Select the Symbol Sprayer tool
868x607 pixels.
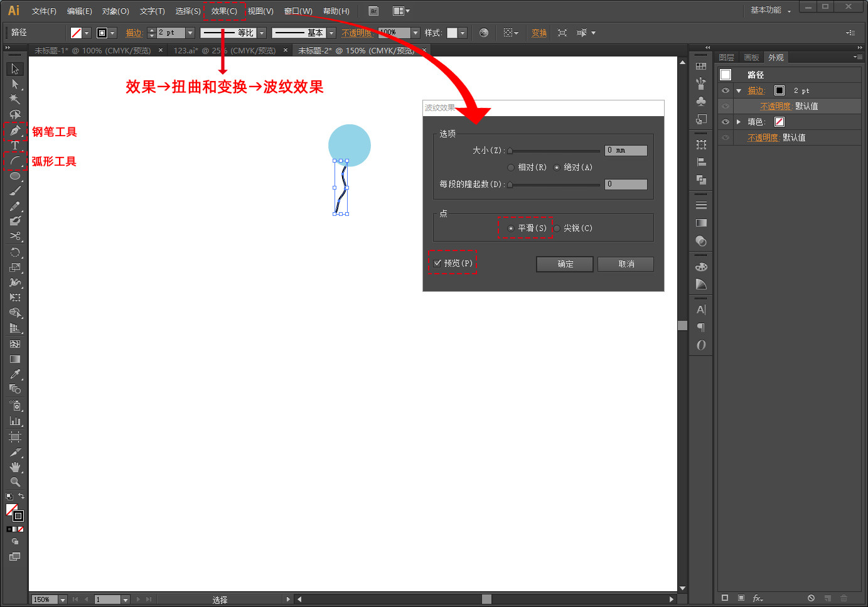click(15, 406)
